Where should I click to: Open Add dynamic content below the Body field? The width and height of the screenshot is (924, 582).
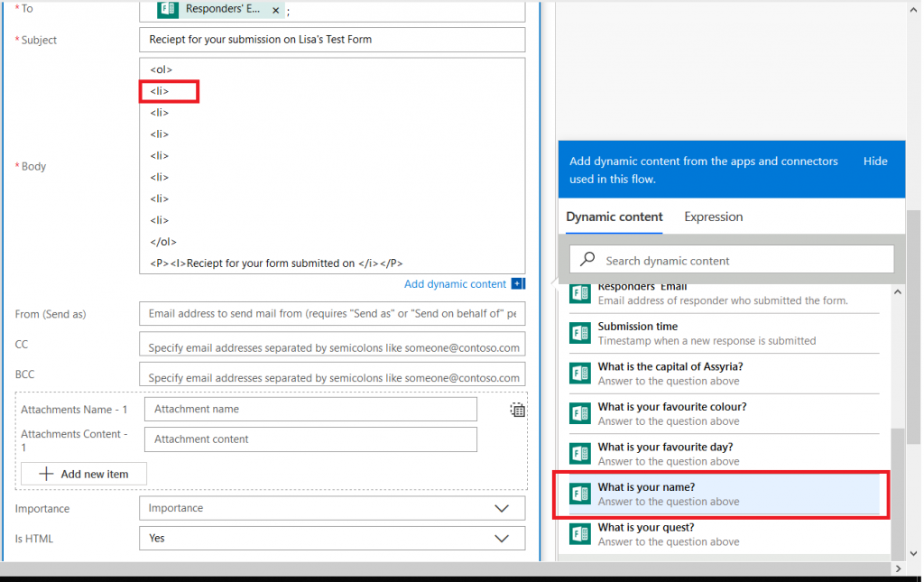click(456, 283)
